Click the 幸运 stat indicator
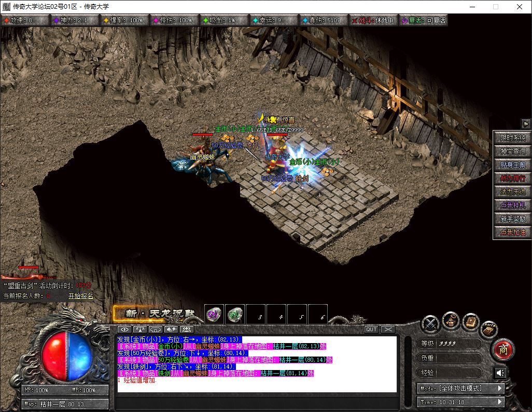The image size is (532, 412). pyautogui.click(x=274, y=20)
